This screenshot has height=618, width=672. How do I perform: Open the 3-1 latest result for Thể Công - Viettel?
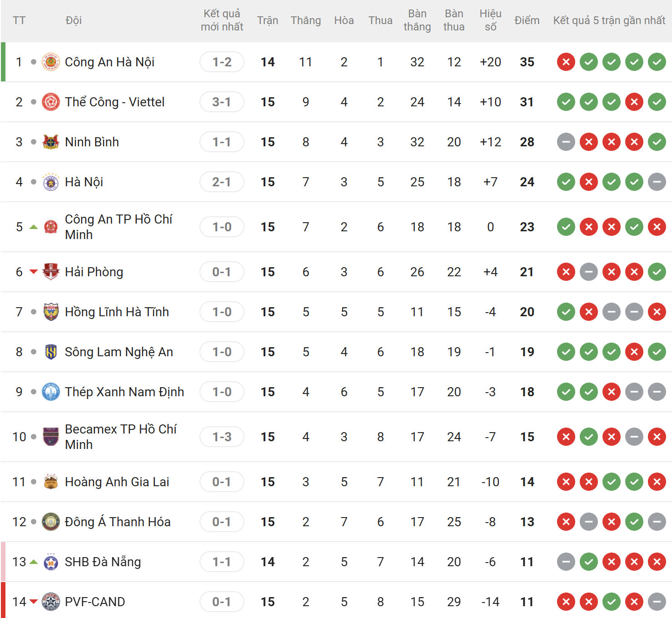pos(222,102)
